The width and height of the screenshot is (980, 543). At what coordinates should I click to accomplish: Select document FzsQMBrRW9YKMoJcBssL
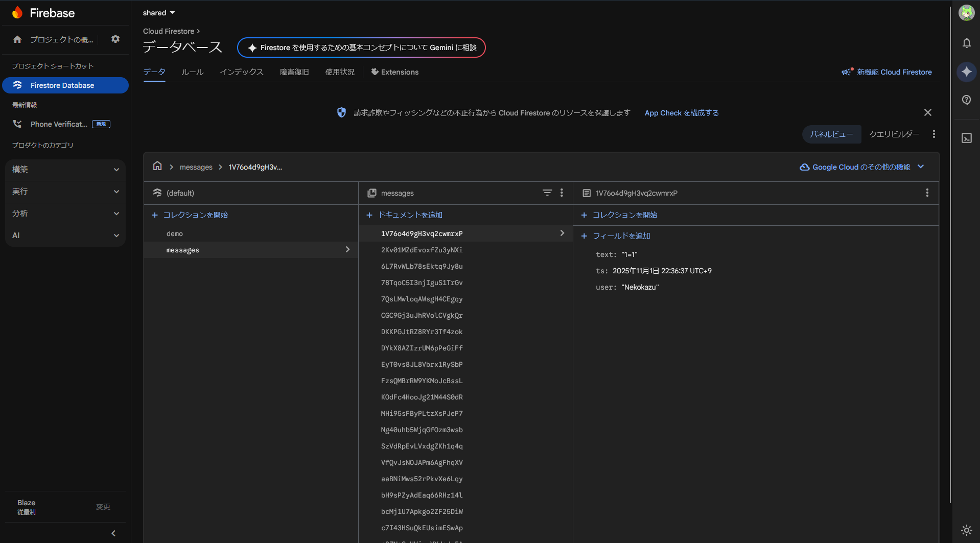click(465, 381)
